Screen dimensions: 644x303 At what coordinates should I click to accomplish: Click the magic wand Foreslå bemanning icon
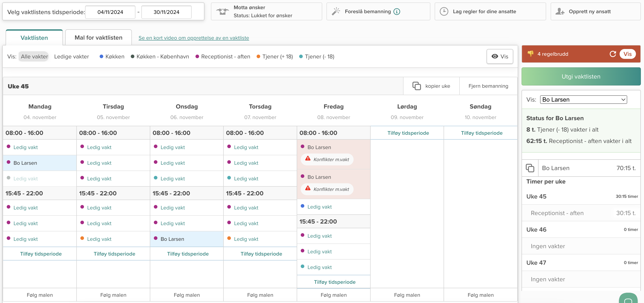coord(336,11)
